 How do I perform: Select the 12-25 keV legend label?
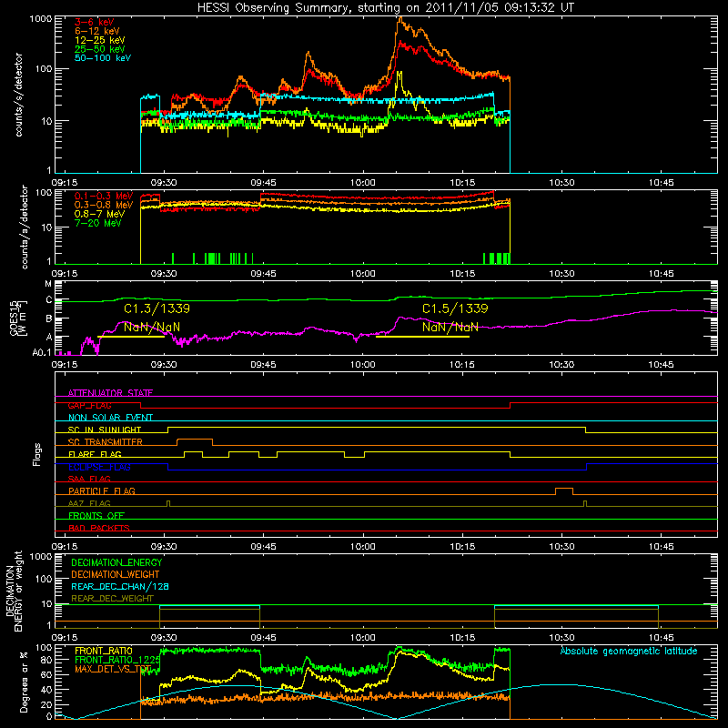[100, 40]
